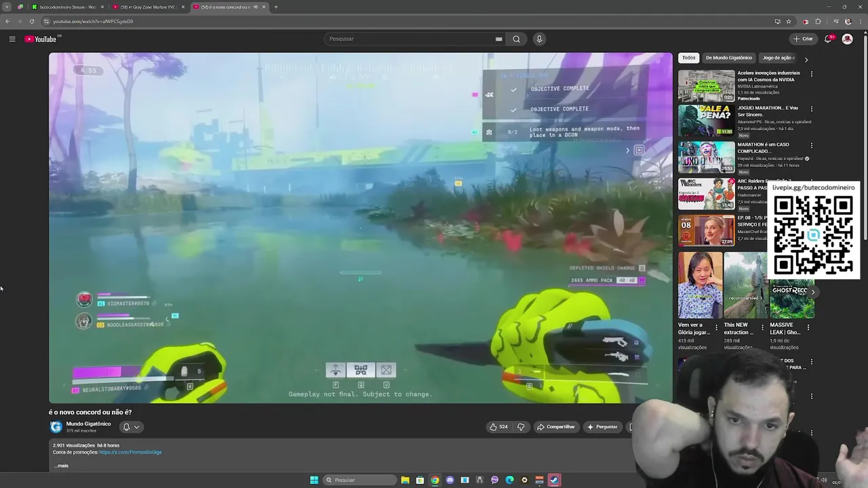Select 'De Mundo Gigatônico' filter chip
The image size is (868, 488).
728,58
